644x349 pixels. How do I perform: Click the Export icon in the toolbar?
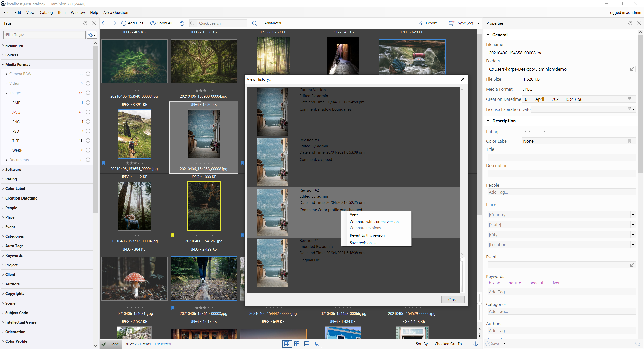(420, 23)
